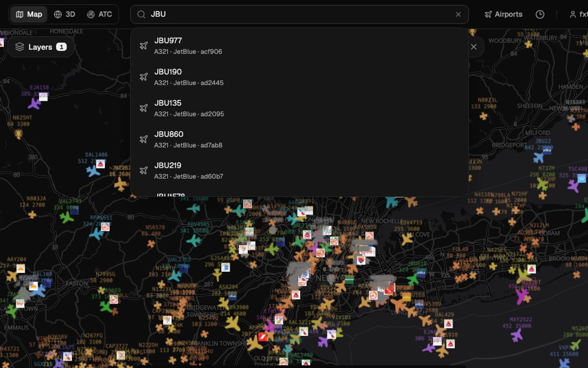Viewport: 588px width, 368px height.
Task: Click the N365RV flight label
Action: coord(57,337)
